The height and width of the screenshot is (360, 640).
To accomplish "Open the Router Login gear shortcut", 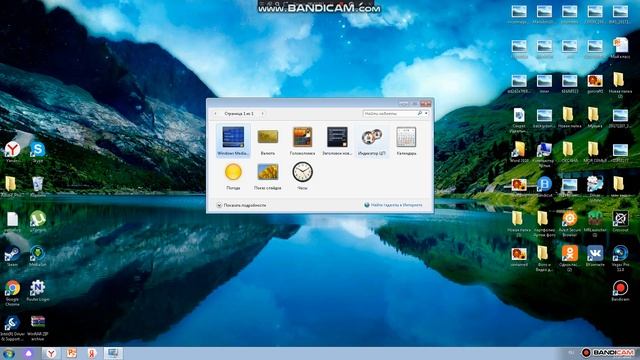I will (x=38, y=291).
